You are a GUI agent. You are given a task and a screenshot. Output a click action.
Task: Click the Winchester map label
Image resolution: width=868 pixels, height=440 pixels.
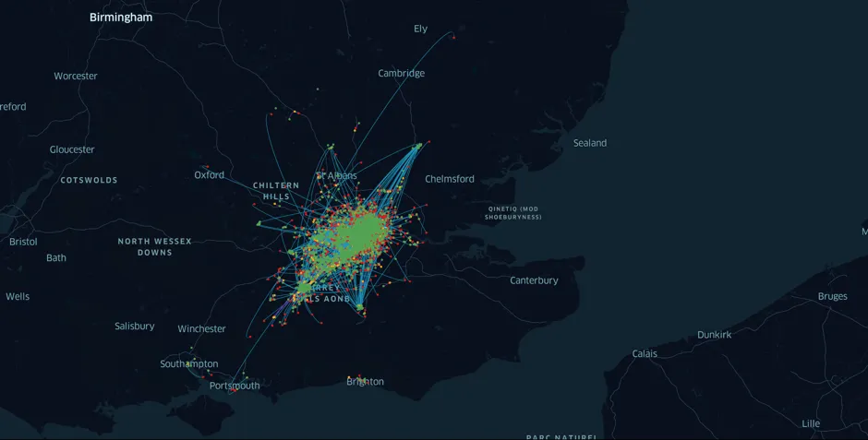pyautogui.click(x=201, y=328)
